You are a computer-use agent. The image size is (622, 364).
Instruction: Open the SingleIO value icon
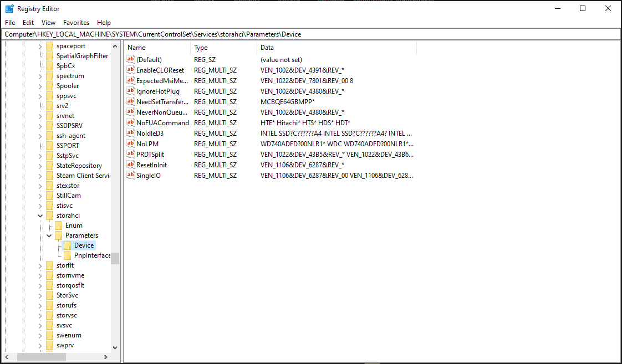[131, 175]
